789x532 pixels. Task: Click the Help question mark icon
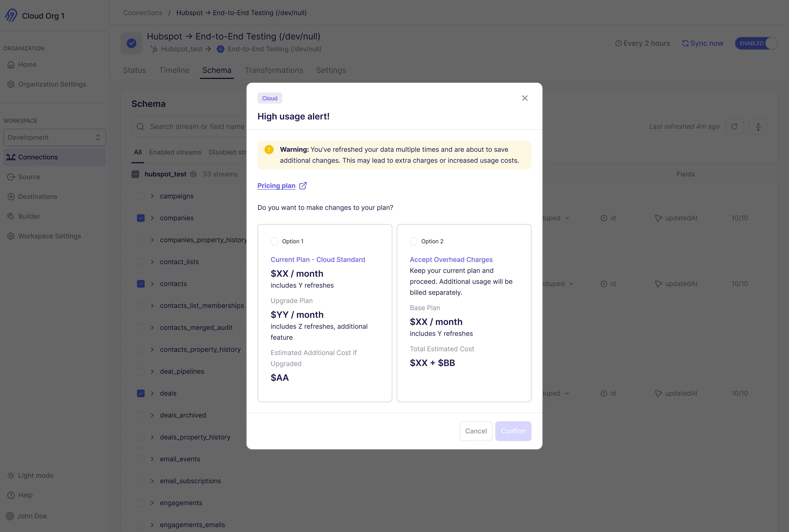(11, 495)
